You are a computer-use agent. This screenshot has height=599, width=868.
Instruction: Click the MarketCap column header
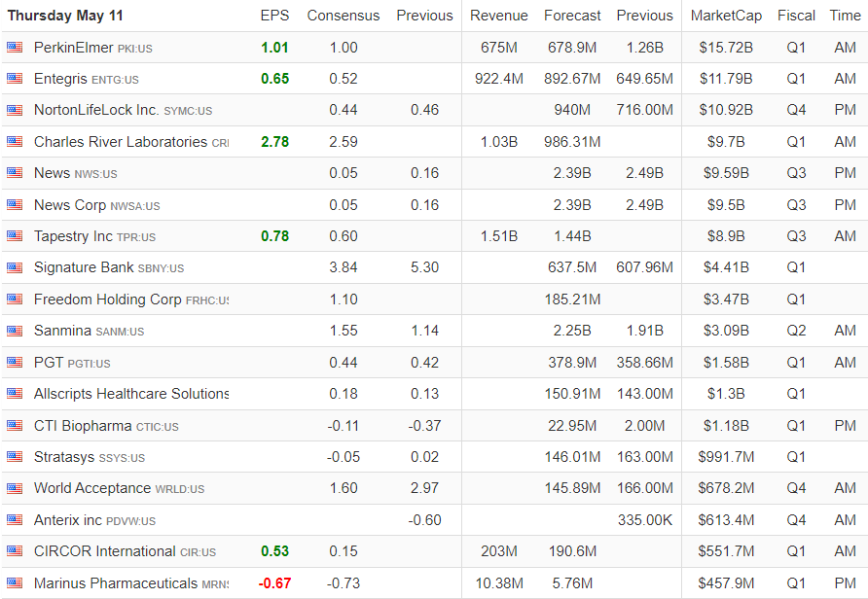point(726,16)
